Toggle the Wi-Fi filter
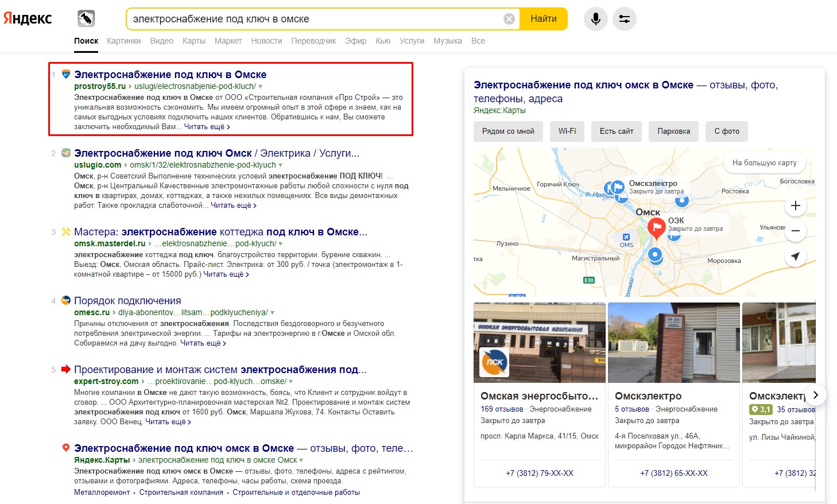This screenshot has width=837, height=504. [x=567, y=131]
